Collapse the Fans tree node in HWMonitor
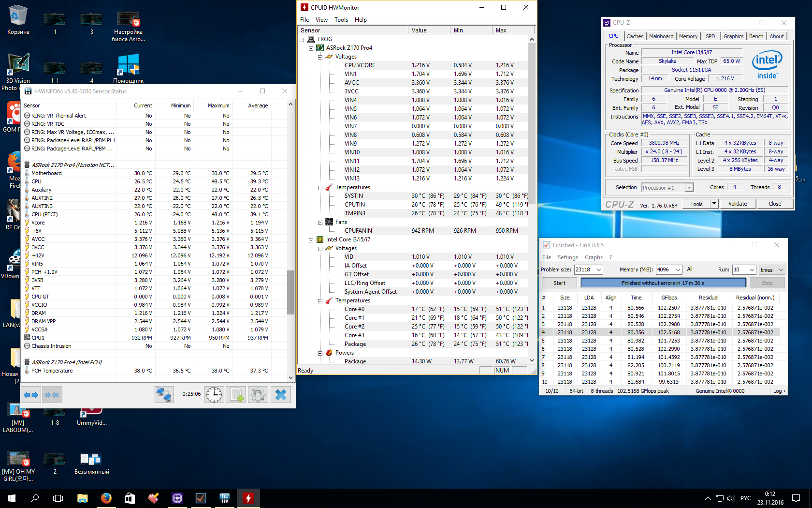This screenshot has height=508, width=812. click(320, 222)
